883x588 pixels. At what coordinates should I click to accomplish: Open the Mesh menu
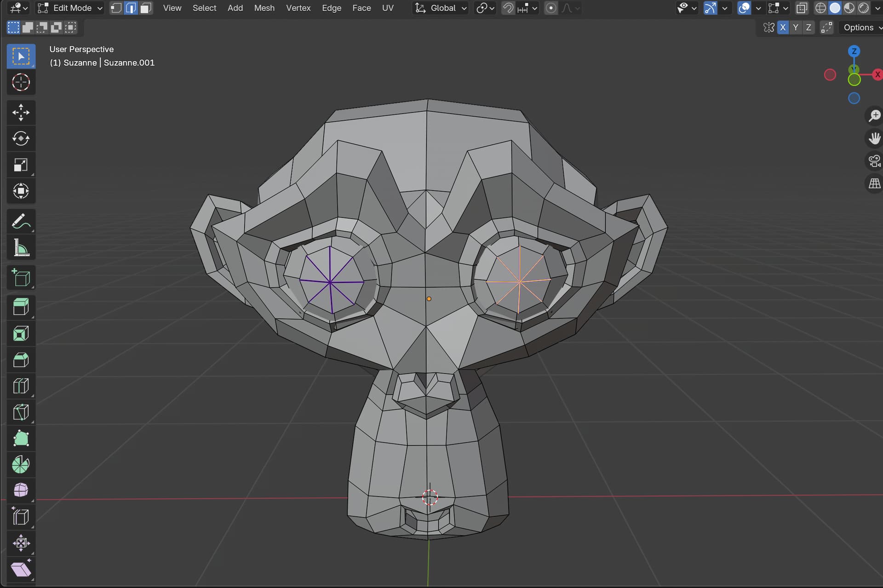click(264, 8)
